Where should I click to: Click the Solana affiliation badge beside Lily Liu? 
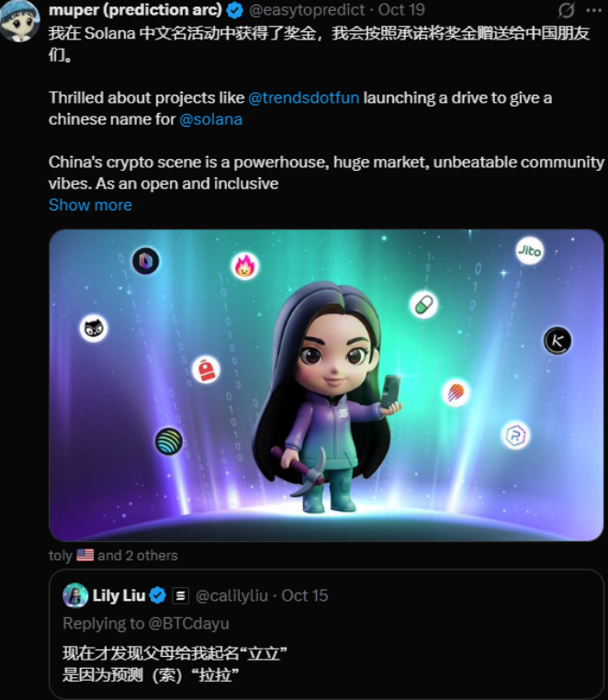[181, 595]
